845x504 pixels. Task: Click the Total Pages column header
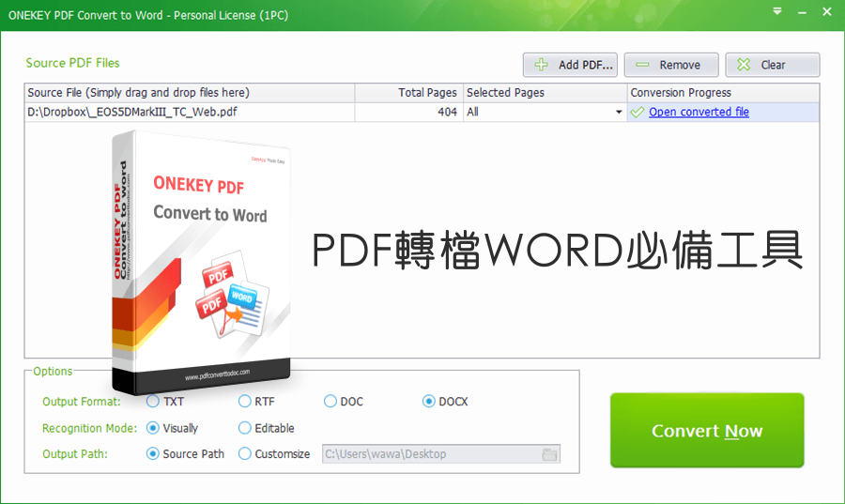[409, 93]
